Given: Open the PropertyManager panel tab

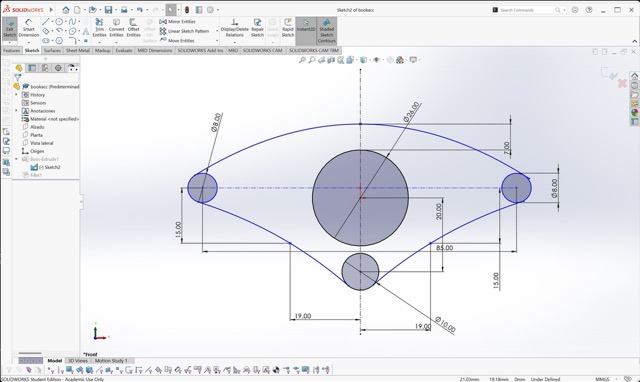Looking at the screenshot, I should click(x=32, y=68).
